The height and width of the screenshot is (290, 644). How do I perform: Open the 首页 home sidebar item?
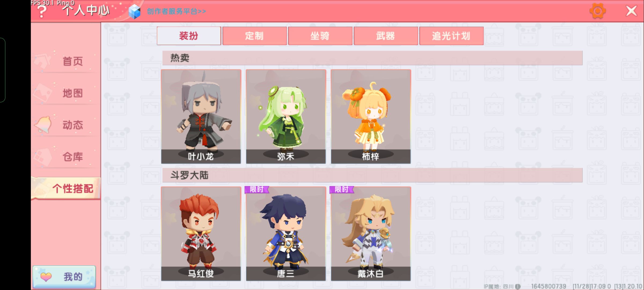coord(66,61)
